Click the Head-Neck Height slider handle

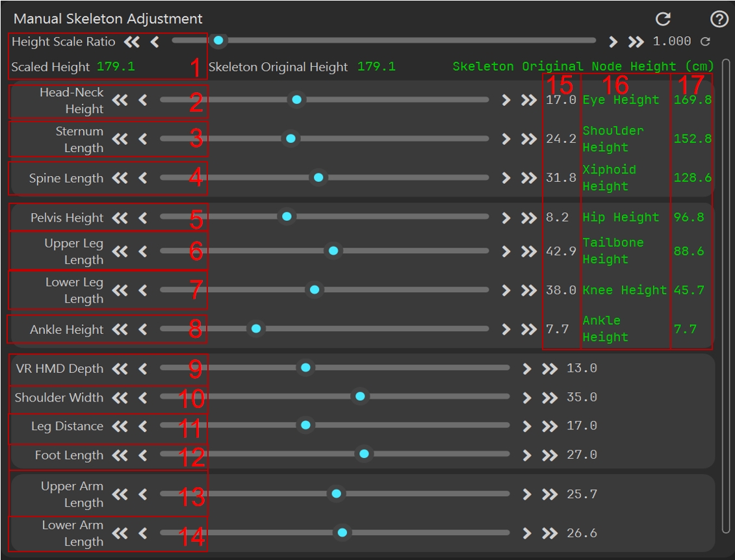pyautogui.click(x=297, y=100)
